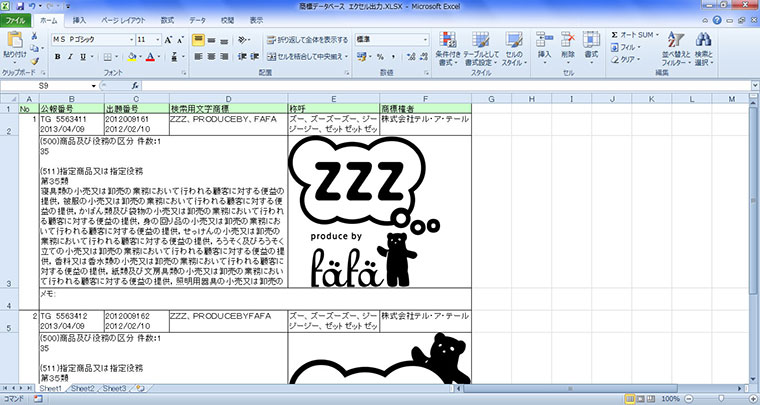Toggle top vertical alignment
This screenshot has height=405, width=760.
click(x=198, y=40)
